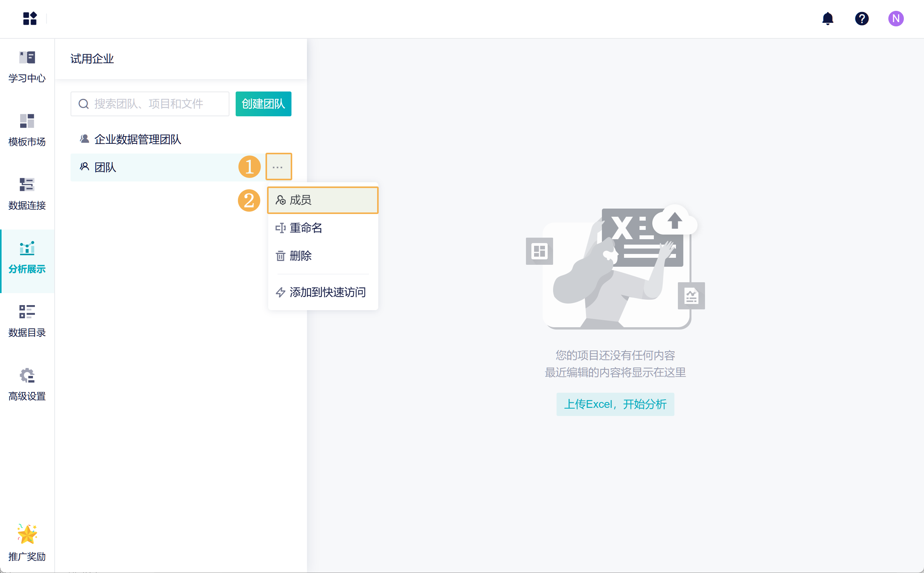
Task: Click the app grid logo icon
Action: tap(30, 19)
